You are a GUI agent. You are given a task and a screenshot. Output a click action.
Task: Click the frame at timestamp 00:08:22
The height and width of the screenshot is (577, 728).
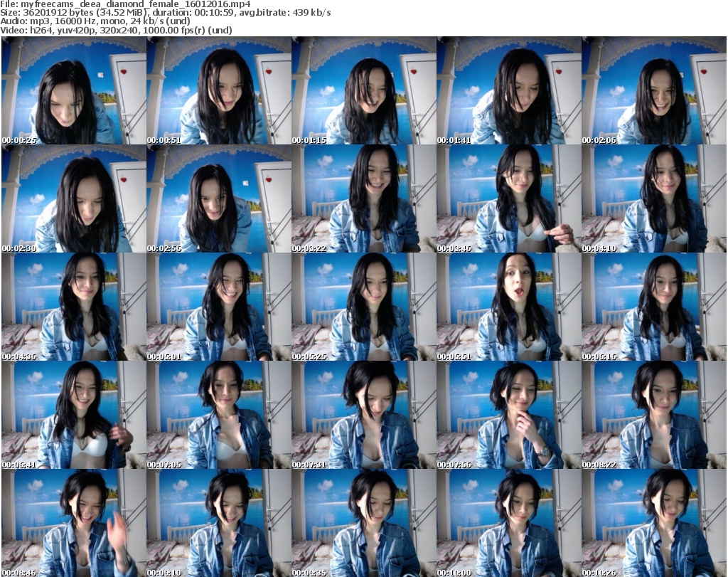click(x=654, y=415)
